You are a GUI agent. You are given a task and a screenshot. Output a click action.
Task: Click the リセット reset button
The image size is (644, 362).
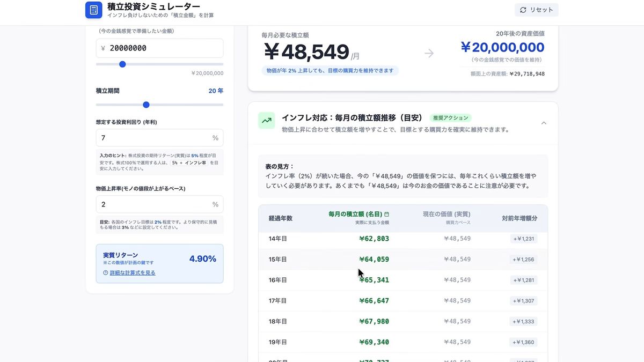point(536,10)
